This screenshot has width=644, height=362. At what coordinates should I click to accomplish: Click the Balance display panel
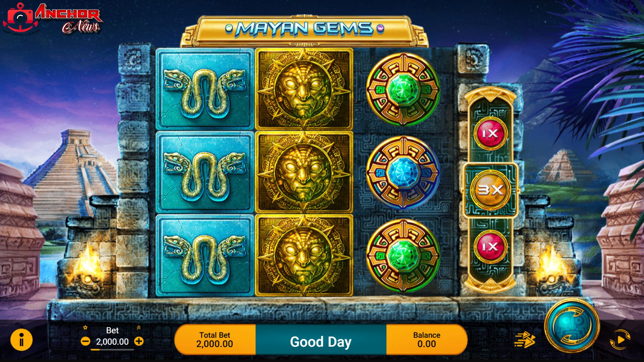pyautogui.click(x=427, y=340)
